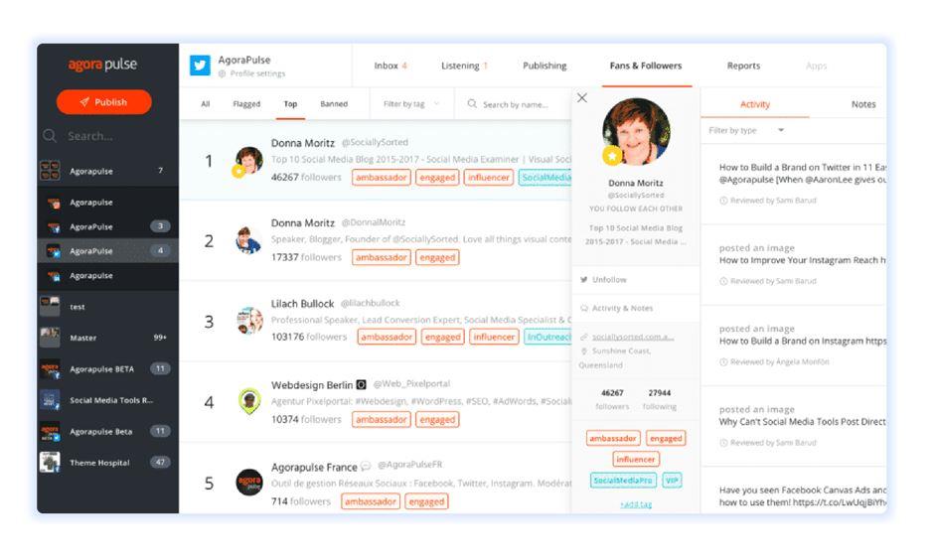The height and width of the screenshot is (560, 934).
Task: Show Flagged followers filter
Action: [246, 104]
